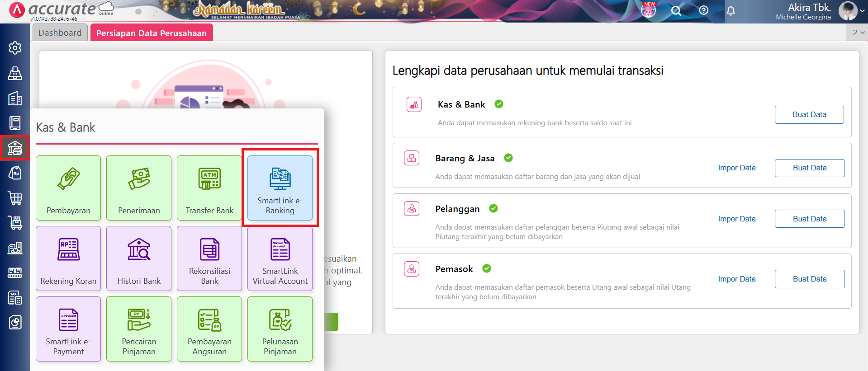868x371 pixels.
Task: Open the notifications bell
Action: pos(730,11)
